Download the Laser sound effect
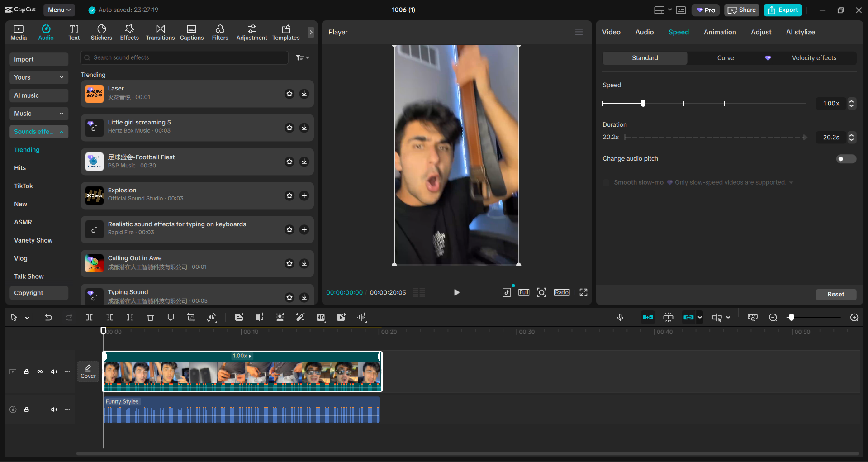The image size is (868, 462). pos(304,94)
